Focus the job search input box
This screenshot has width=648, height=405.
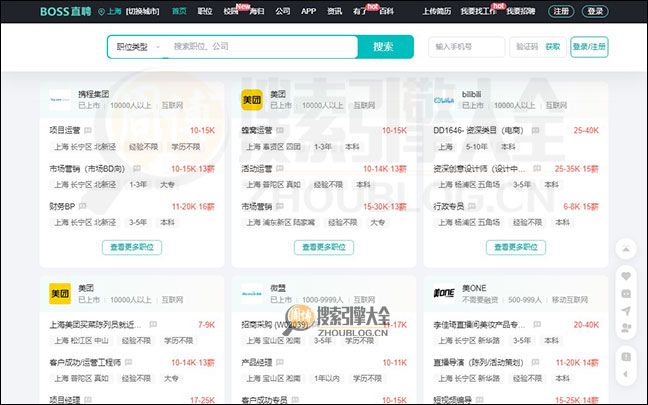pyautogui.click(x=260, y=47)
